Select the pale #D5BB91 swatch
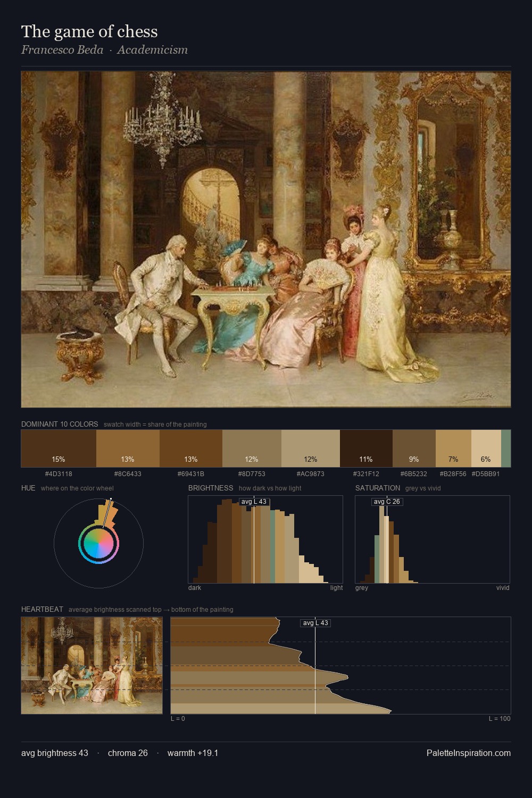The width and height of the screenshot is (532, 798). pos(486,448)
